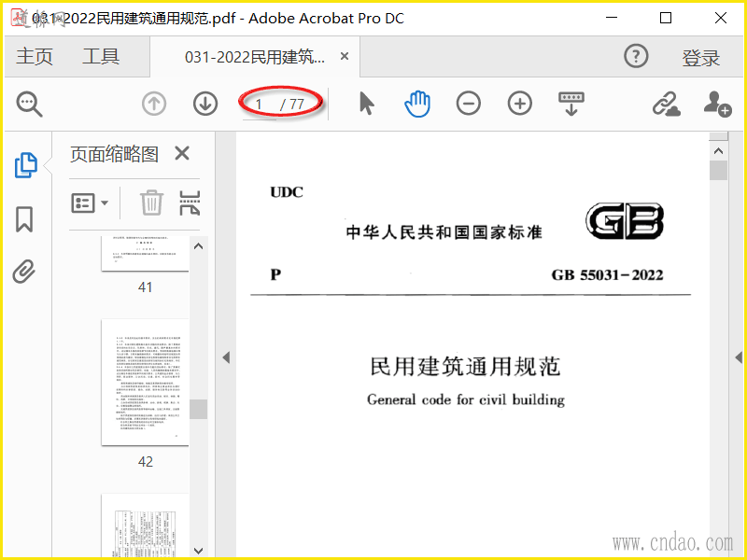
Task: Select the arrow selection tool
Action: pos(366,104)
